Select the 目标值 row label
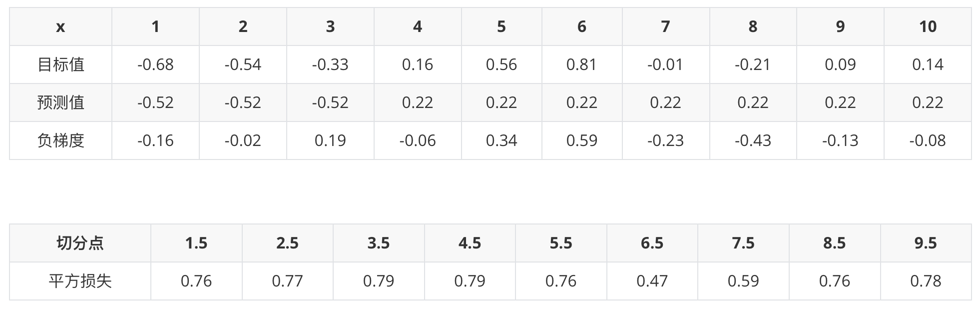Viewport: 980px width, 309px height. pos(60,64)
